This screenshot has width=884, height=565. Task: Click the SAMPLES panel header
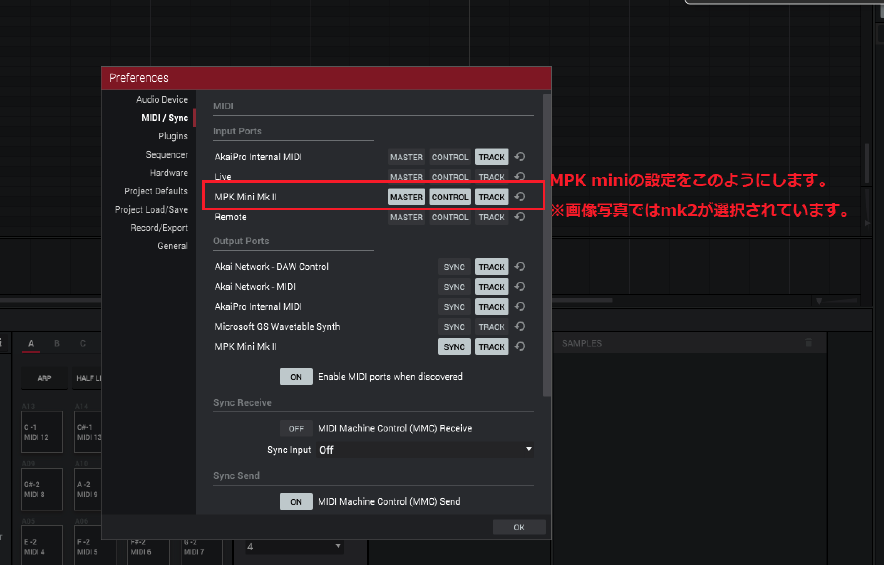[582, 343]
